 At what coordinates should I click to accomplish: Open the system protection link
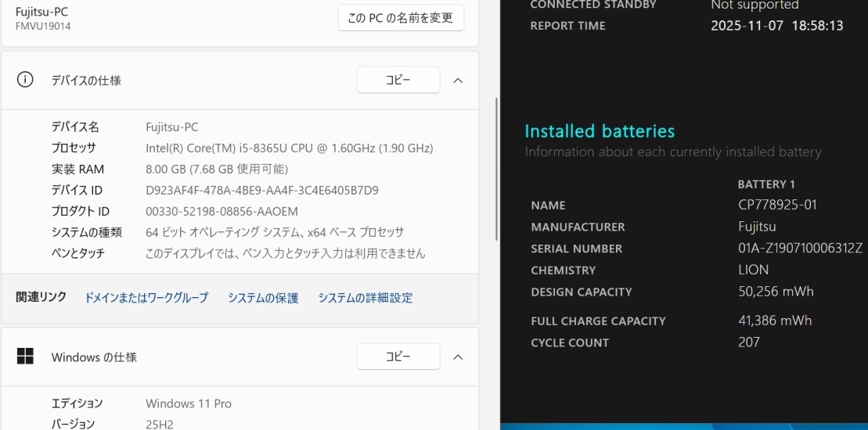[x=263, y=298]
